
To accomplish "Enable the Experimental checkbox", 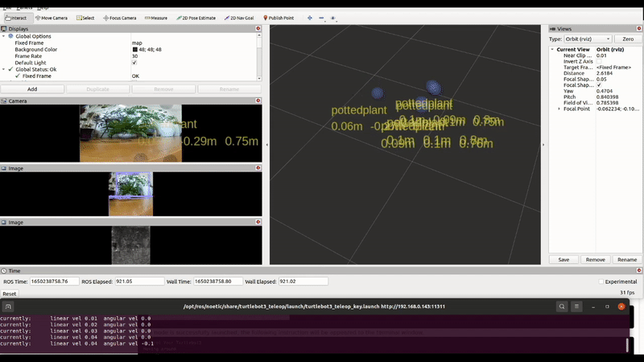I will click(x=601, y=282).
